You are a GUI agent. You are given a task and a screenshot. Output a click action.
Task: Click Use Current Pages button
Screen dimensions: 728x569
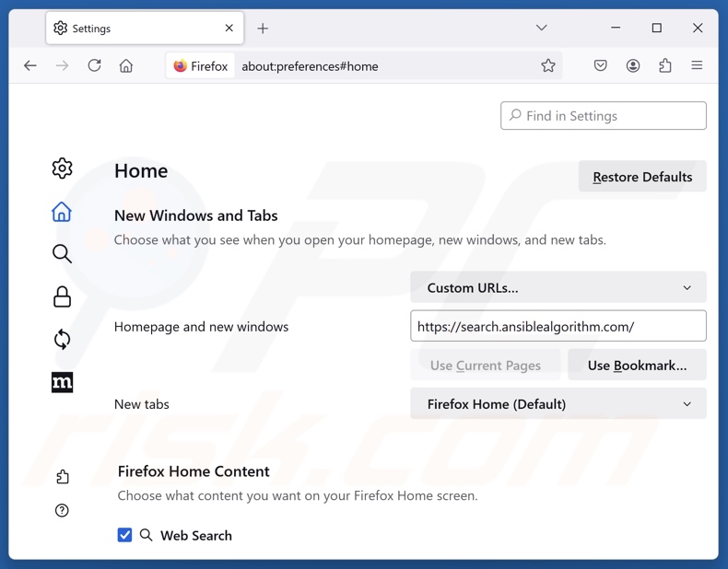[485, 366]
